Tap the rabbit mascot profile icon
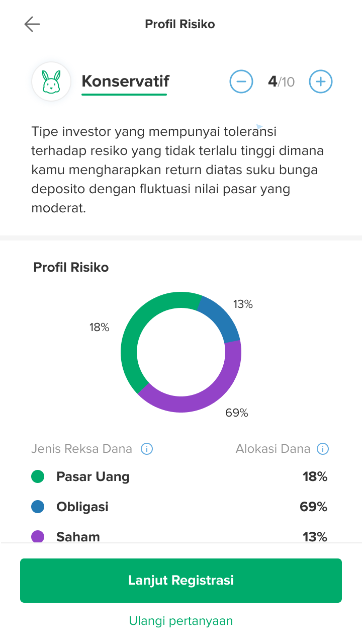The width and height of the screenshot is (362, 644). click(x=51, y=81)
